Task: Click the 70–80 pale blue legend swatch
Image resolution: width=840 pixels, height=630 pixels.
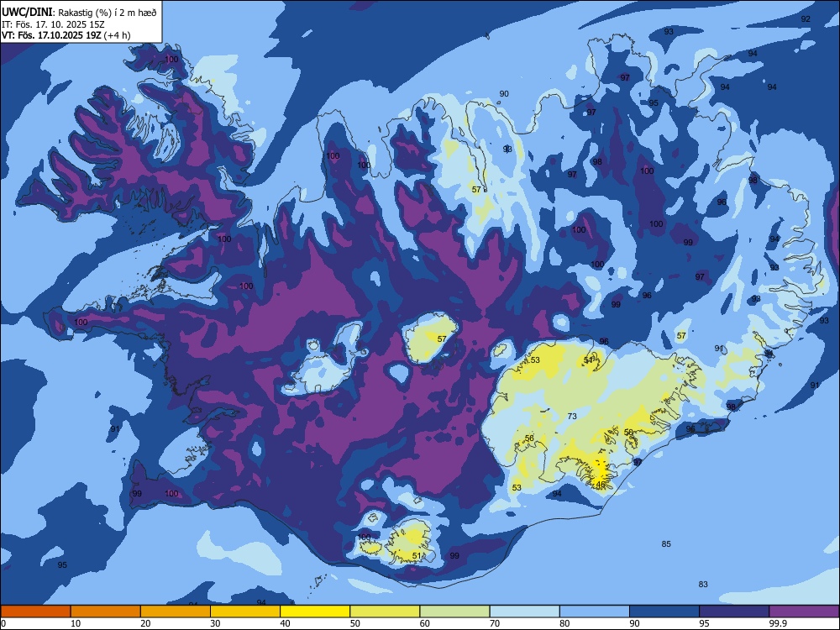Action: coord(524,612)
